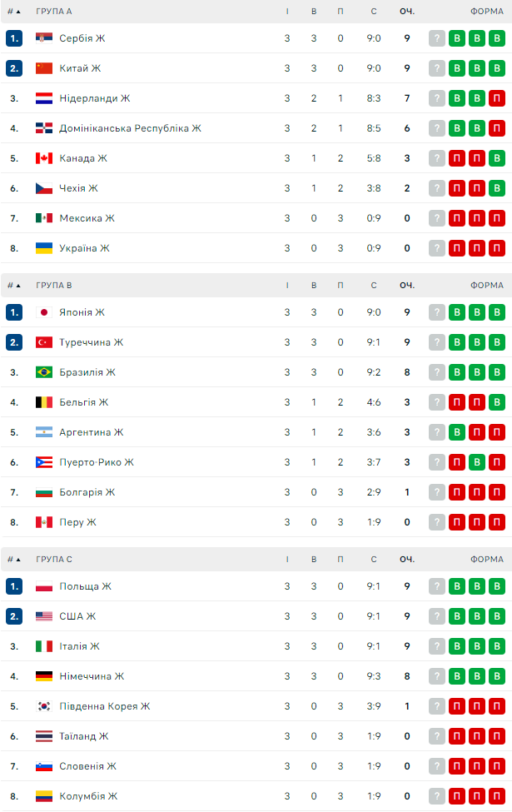Click the Ukraine flag icon
Image resolution: width=512 pixels, height=812 pixels.
point(44,248)
